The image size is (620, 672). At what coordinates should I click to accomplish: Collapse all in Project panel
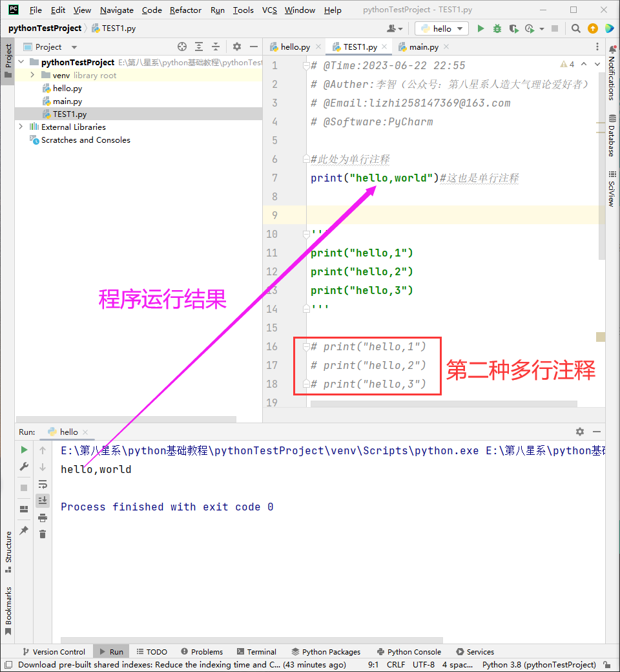[x=216, y=47]
